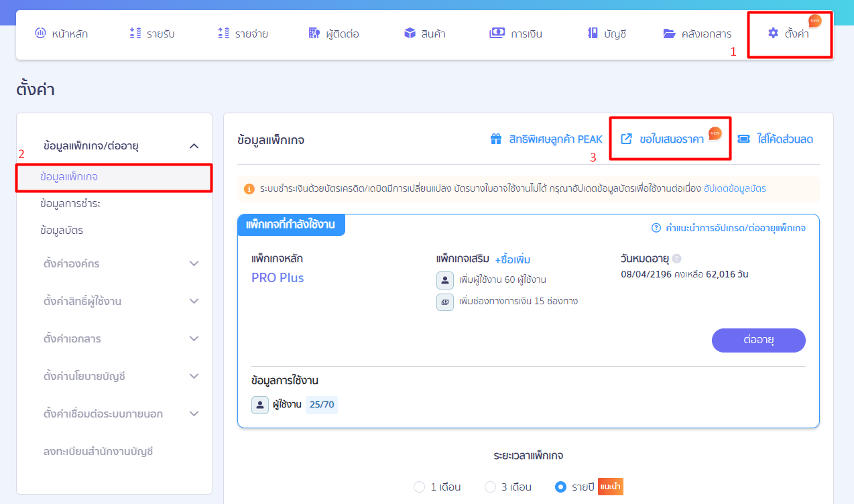This screenshot has height=504, width=854.
Task: Click the question mark help icon
Action: tap(656, 228)
